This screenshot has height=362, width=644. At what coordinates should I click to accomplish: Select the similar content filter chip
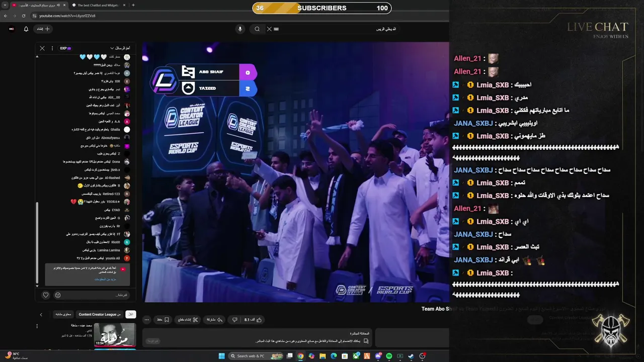(x=63, y=314)
